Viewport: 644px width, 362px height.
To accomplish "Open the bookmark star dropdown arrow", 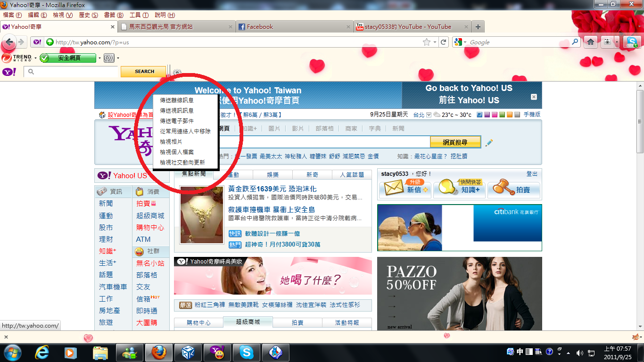I will [x=435, y=42].
